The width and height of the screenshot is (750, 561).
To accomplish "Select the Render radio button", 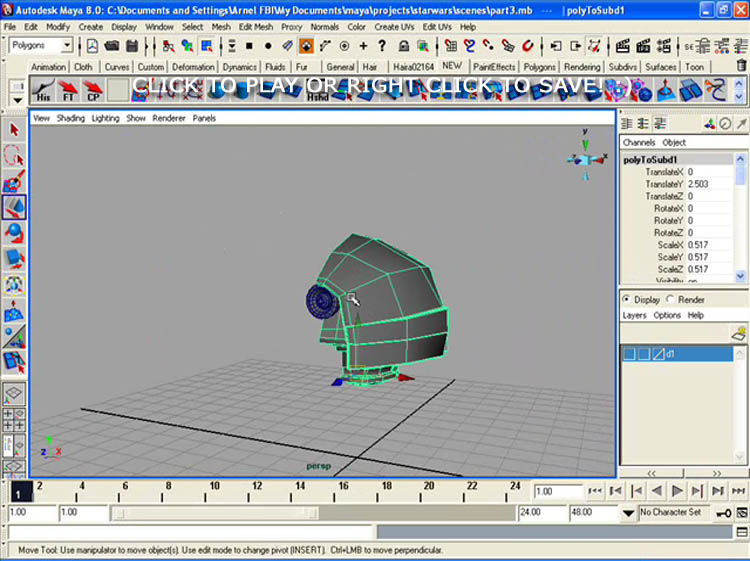I will click(x=669, y=299).
